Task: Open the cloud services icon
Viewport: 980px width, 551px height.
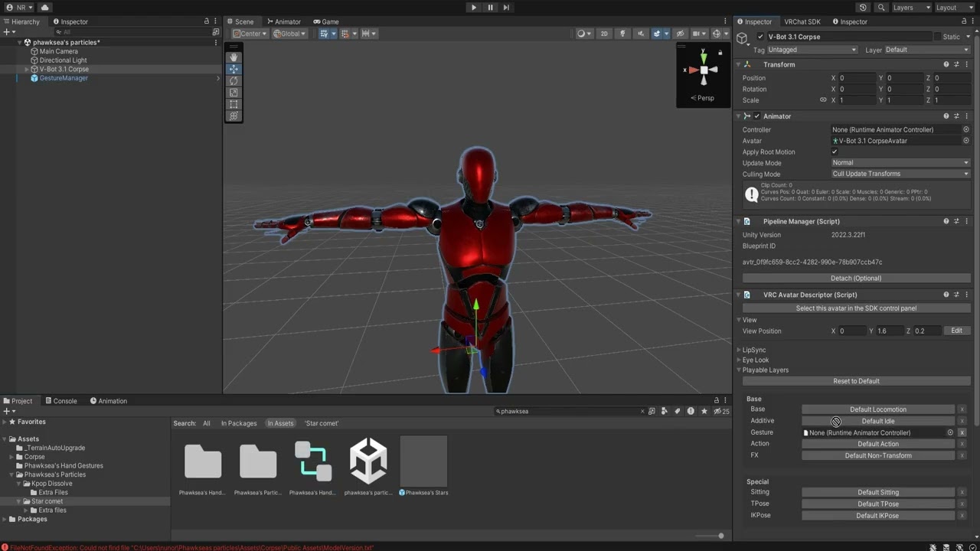Action: pyautogui.click(x=44, y=8)
